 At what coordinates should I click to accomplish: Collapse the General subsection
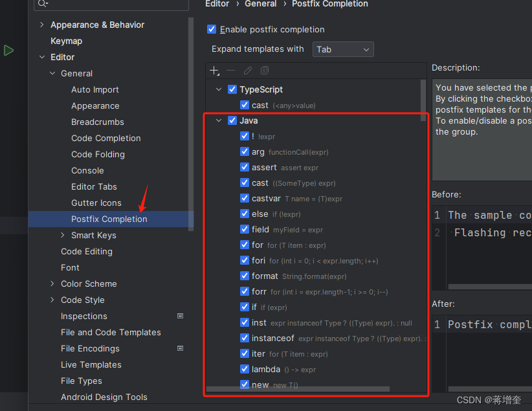click(x=52, y=73)
